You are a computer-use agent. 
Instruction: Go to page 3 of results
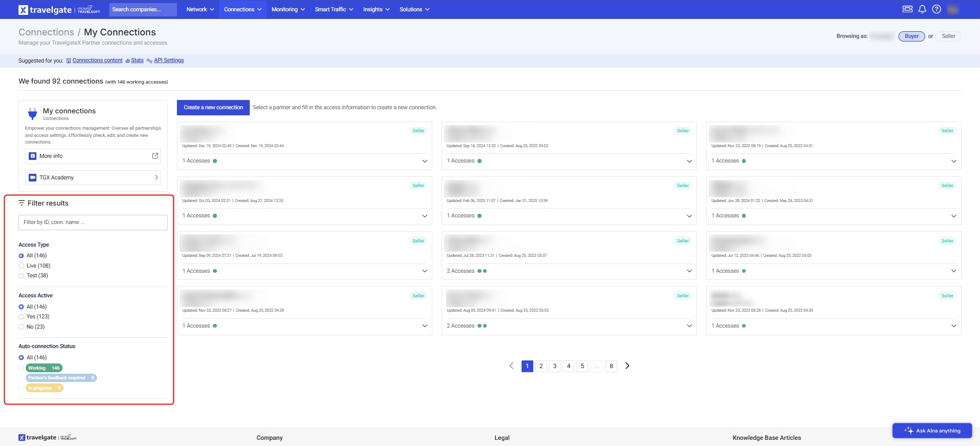pos(555,366)
